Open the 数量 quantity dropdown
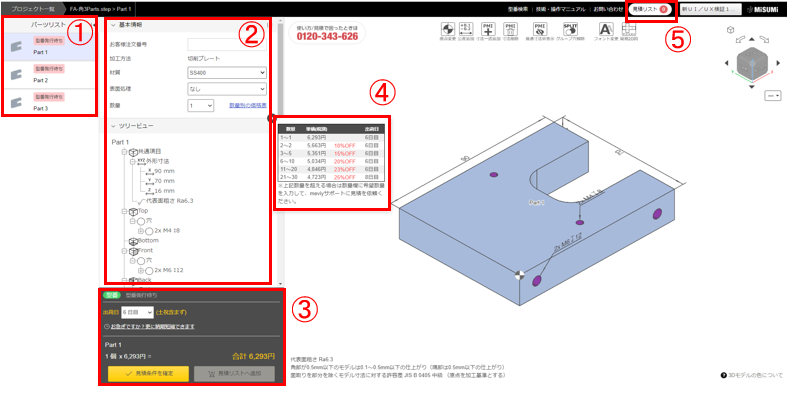The image size is (787, 393). coord(201,105)
